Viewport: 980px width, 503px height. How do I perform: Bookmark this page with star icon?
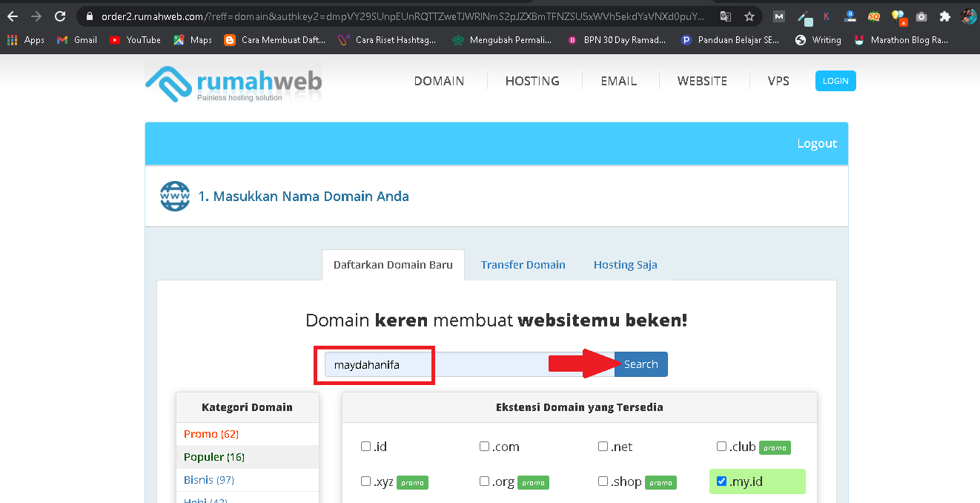click(x=749, y=16)
